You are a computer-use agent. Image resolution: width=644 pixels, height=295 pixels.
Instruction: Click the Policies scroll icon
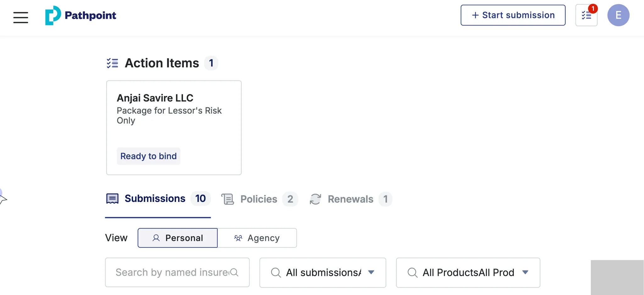click(x=228, y=199)
